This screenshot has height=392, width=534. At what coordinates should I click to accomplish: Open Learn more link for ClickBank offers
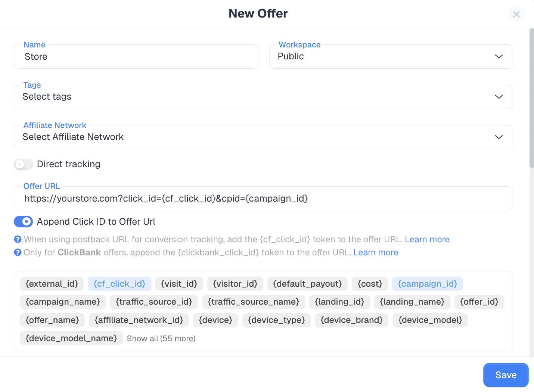click(x=376, y=252)
